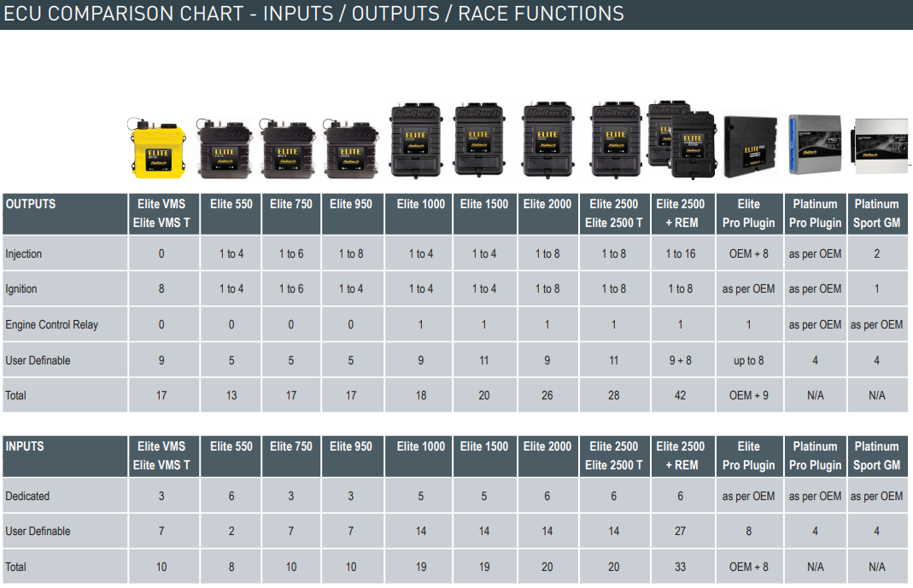Select the Elite 550 ECU product image
The height and width of the screenshot is (588, 913).
(x=225, y=148)
